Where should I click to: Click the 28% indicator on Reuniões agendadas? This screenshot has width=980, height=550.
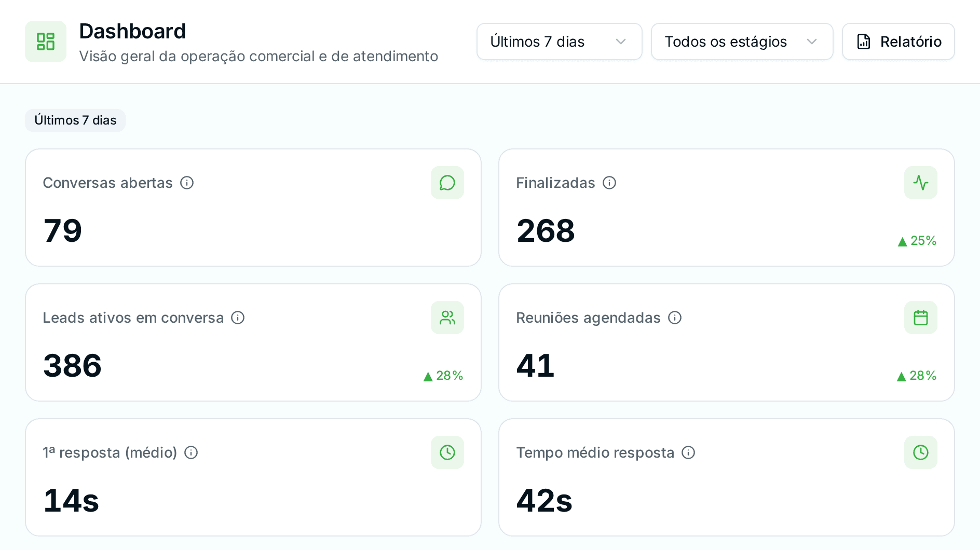tap(916, 376)
